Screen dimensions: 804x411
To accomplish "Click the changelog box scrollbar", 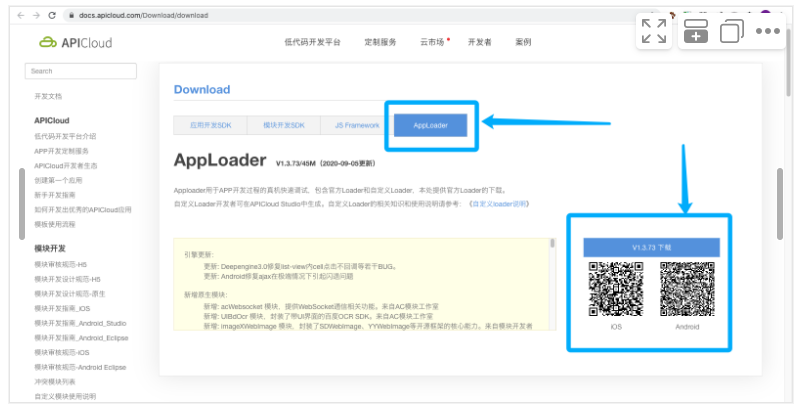I will click(552, 243).
